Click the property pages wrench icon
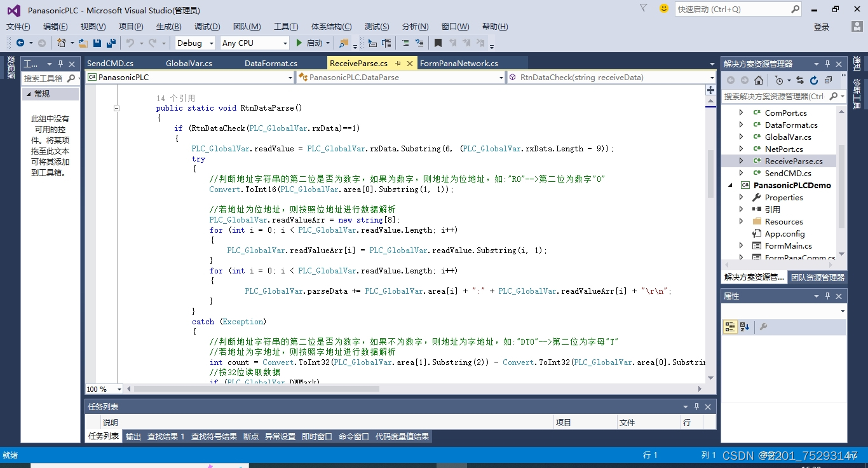 pyautogui.click(x=763, y=327)
